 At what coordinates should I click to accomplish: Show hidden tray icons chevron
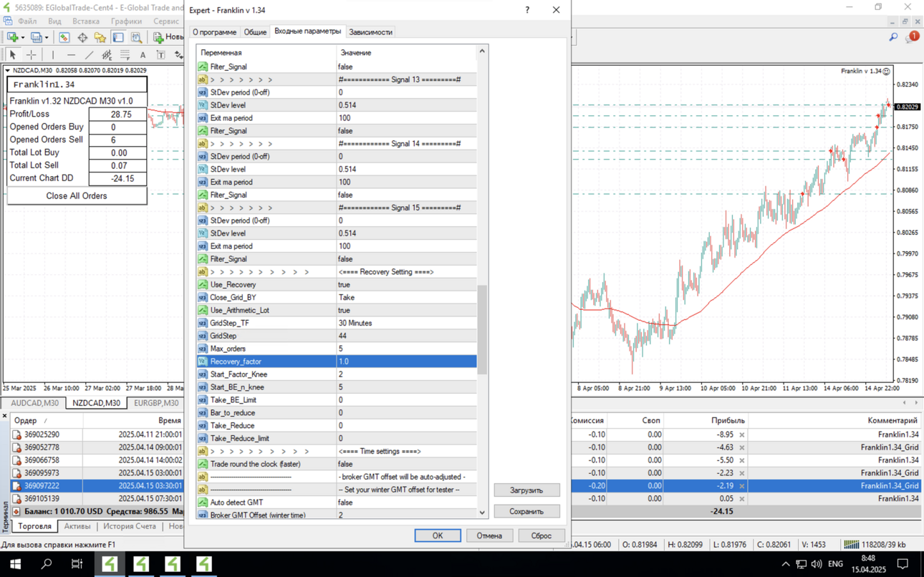pyautogui.click(x=786, y=564)
